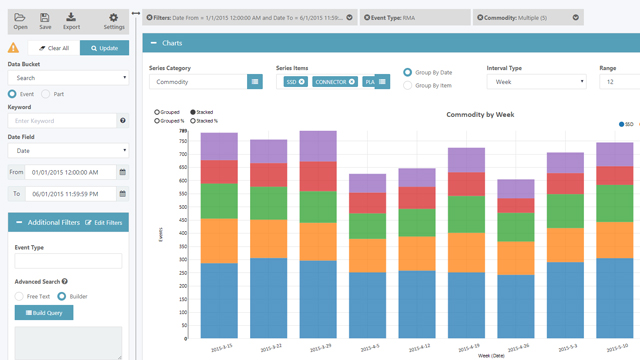
Task: Click the Clear All button
Action: point(54,48)
